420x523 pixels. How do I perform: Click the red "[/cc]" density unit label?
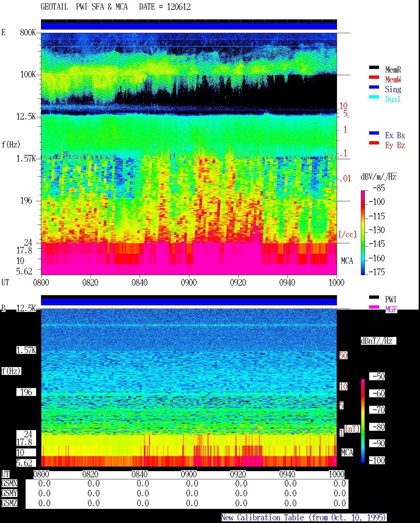[347, 234]
